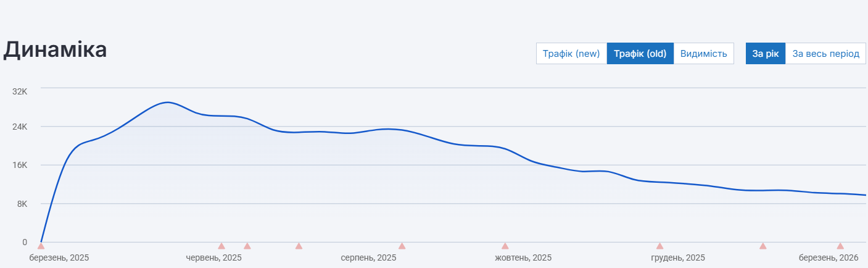Click triangle marker just right of червень, 2025 label
The image size is (868, 268).
coord(247,246)
